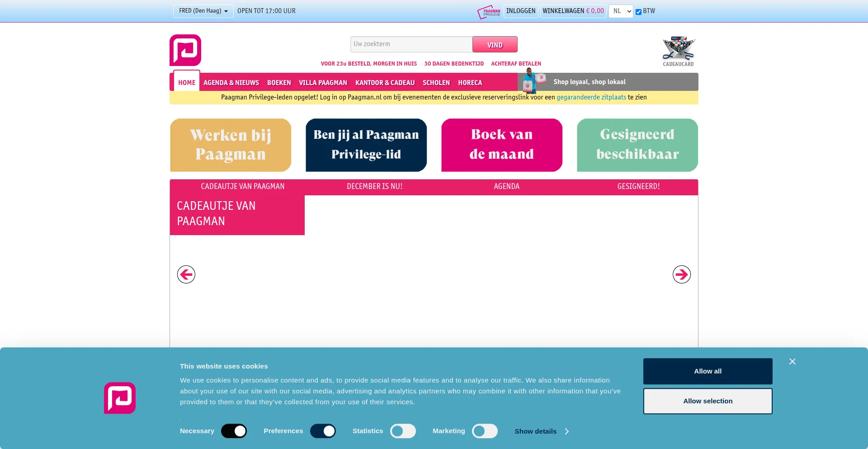Enable the Marketing cookie toggle
Viewport: 868px width, 449px height.
click(485, 431)
